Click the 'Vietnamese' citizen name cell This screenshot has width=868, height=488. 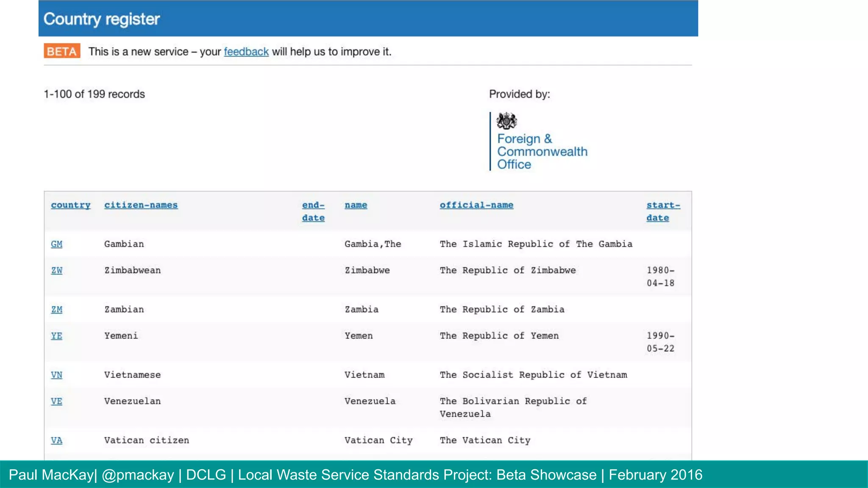[x=133, y=375]
